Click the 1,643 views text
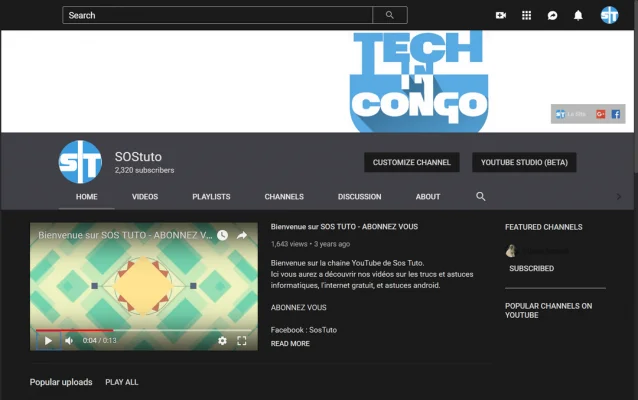Image resolution: width=638 pixels, height=400 pixels. [289, 244]
